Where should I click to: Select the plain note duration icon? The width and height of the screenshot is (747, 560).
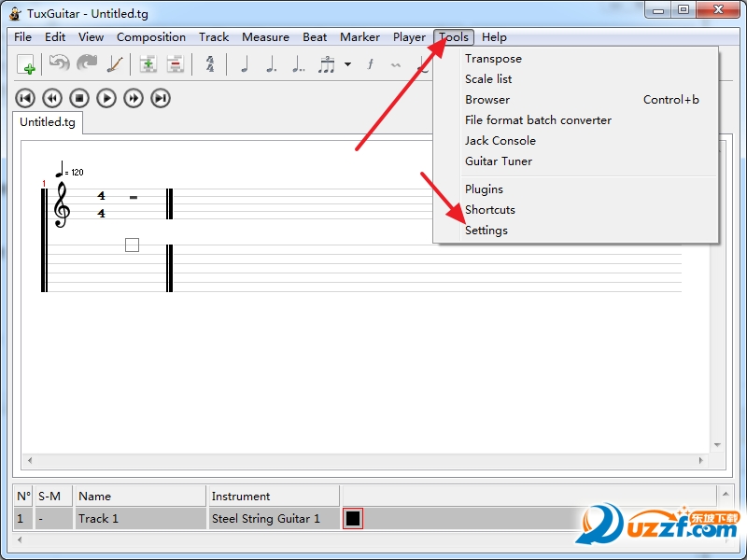pyautogui.click(x=245, y=63)
